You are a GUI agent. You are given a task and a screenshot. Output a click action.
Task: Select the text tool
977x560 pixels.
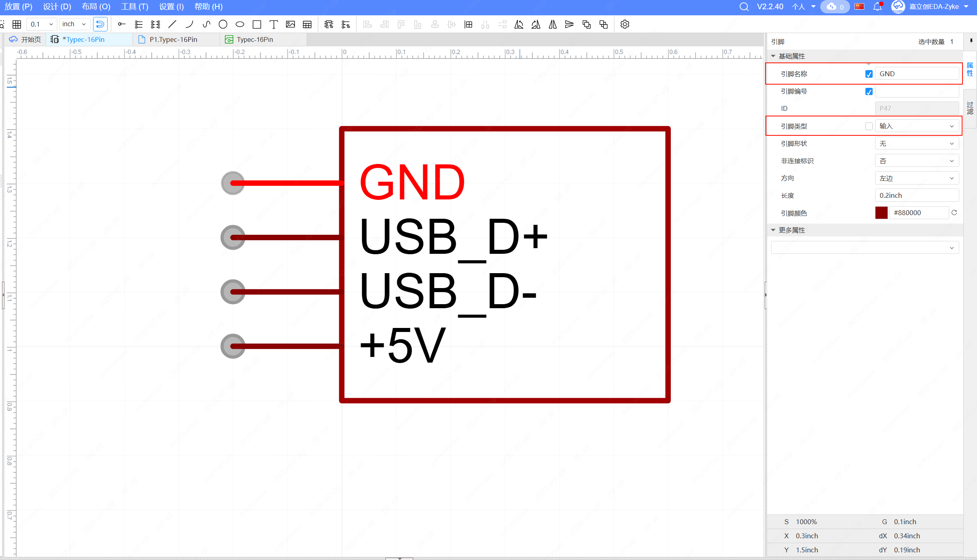(x=274, y=25)
